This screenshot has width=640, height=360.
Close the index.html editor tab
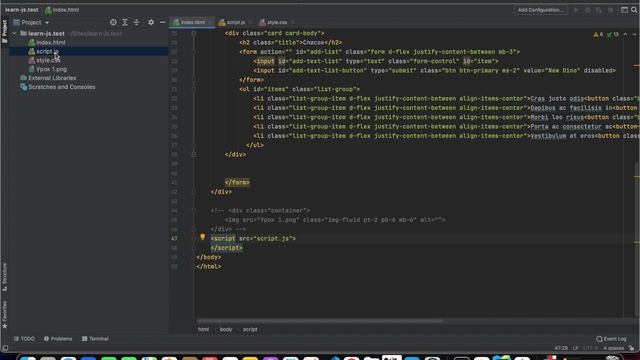tap(211, 22)
